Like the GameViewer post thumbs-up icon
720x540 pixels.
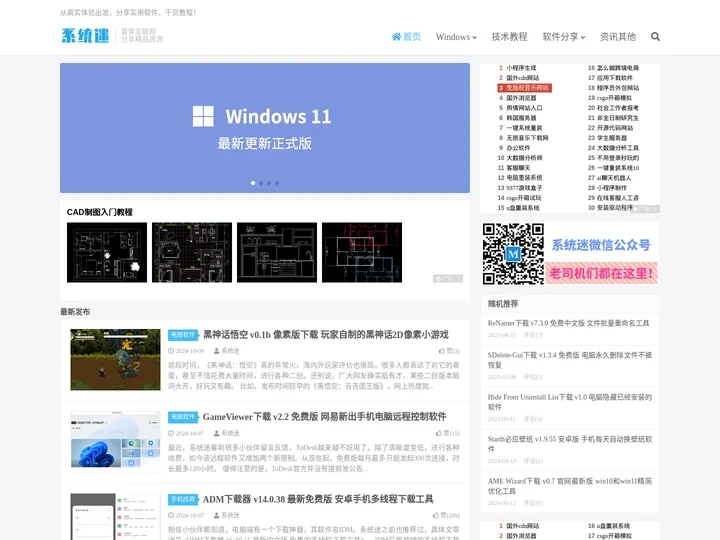coord(439,433)
